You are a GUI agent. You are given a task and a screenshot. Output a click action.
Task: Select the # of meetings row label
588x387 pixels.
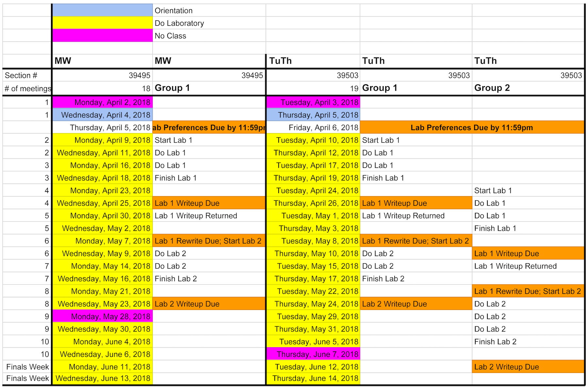27,88
